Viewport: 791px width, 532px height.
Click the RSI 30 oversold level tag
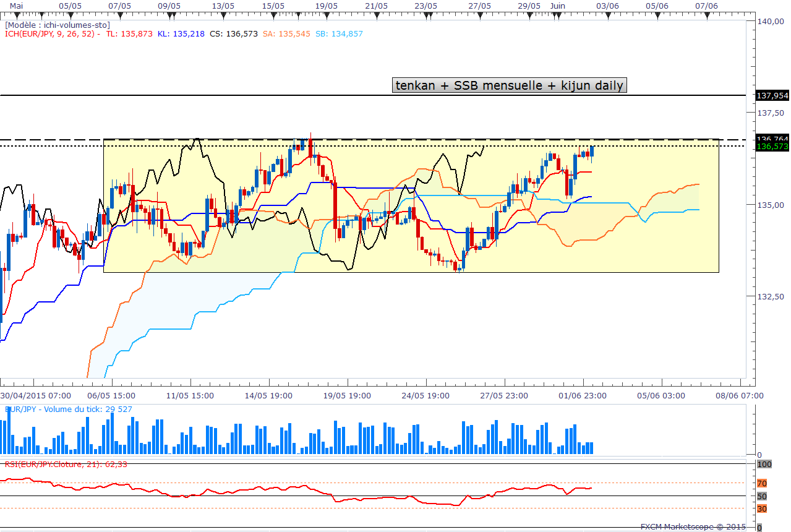pos(762,508)
